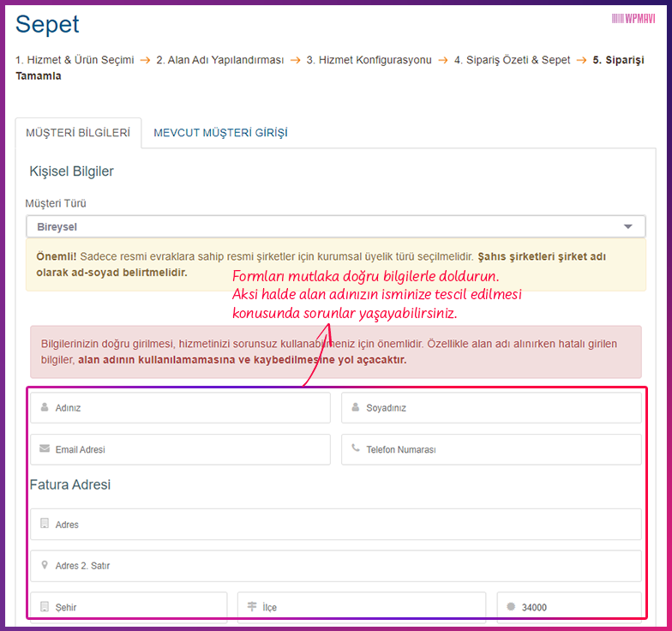Focus the Telefon Numarası input field
Image resolution: width=672 pixels, height=631 pixels.
click(491, 449)
